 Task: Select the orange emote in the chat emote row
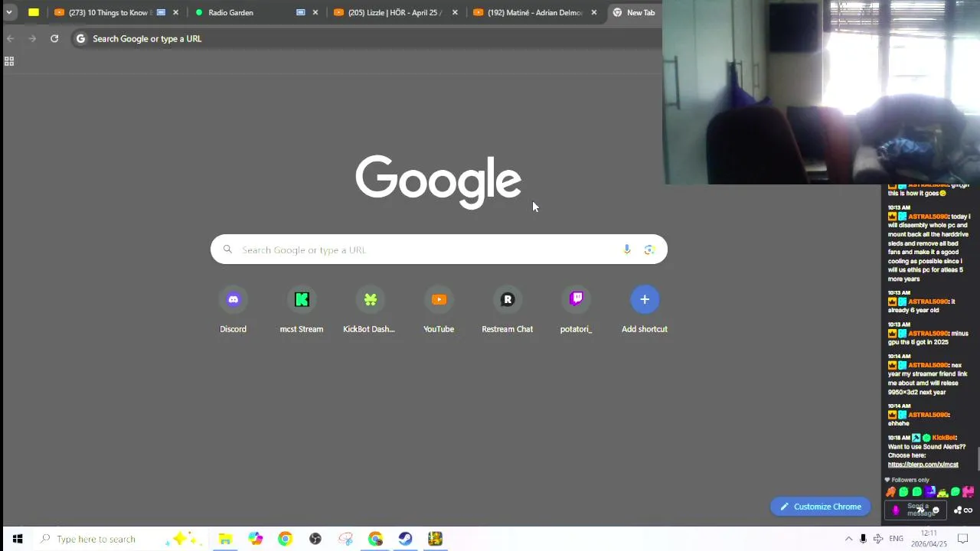click(x=891, y=492)
